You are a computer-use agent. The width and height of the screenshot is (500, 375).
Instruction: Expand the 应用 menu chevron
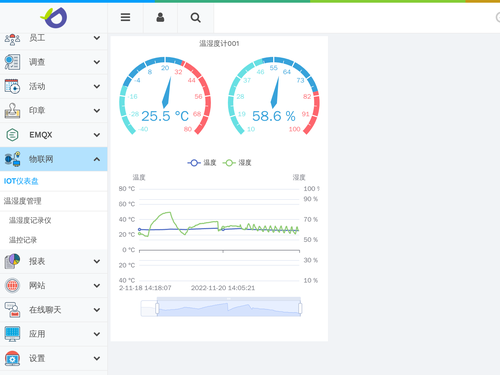97,334
